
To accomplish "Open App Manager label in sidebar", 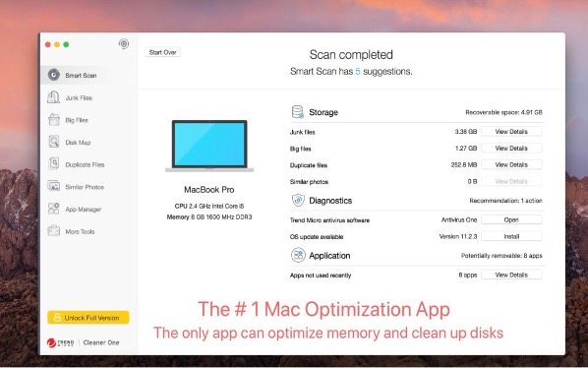I will click(84, 210).
